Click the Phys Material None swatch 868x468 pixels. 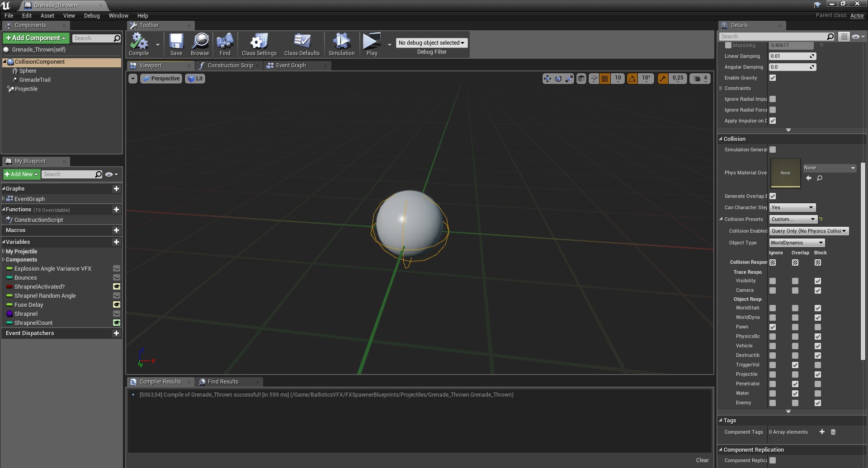785,173
